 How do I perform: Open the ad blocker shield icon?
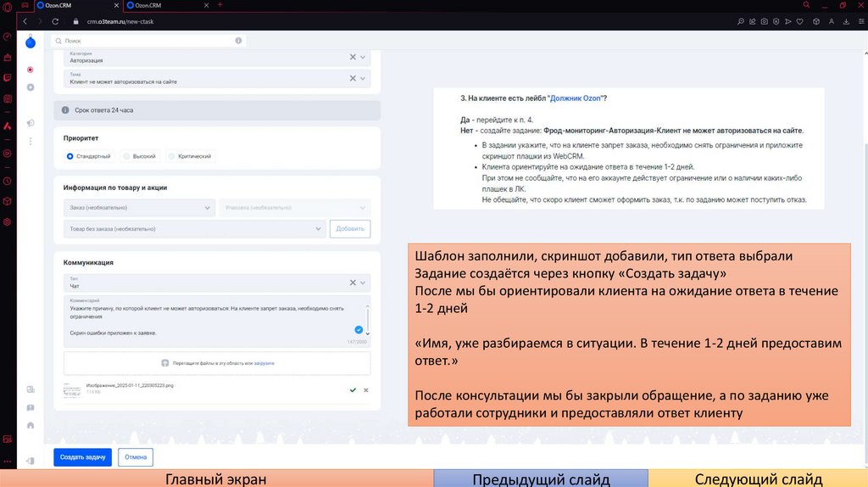tap(776, 21)
